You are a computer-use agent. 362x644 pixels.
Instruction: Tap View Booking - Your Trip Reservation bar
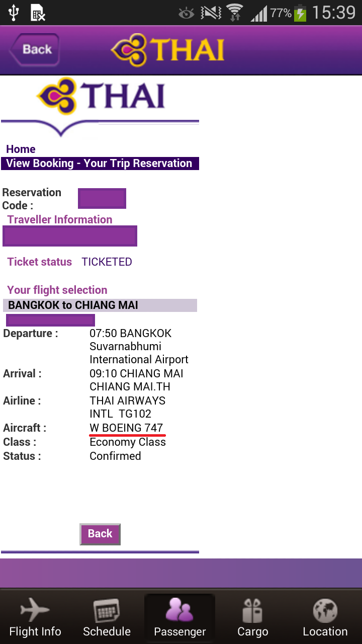(x=100, y=164)
